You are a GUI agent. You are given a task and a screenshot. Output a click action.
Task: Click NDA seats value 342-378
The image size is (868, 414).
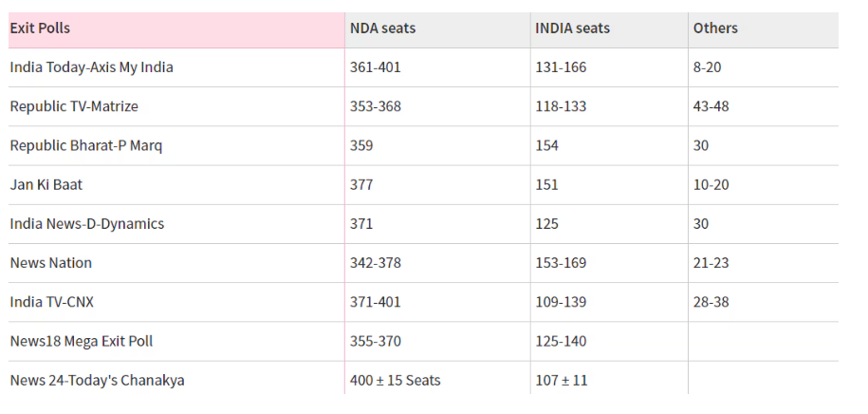pyautogui.click(x=375, y=263)
